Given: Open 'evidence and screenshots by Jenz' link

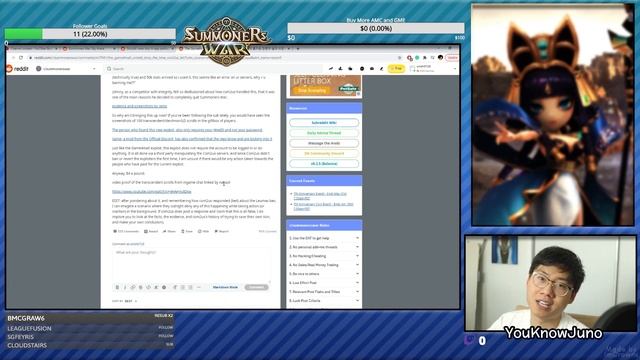Looking at the screenshot, I should coord(140,106).
